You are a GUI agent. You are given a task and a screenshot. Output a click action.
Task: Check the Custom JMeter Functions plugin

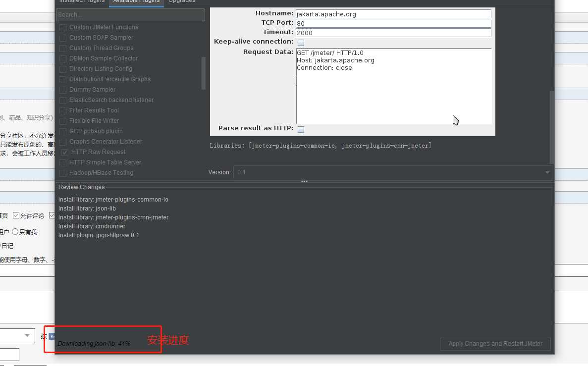63,28
